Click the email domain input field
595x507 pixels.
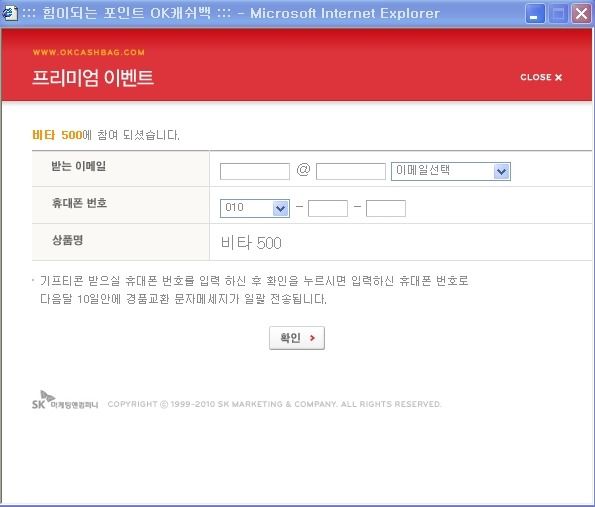pyautogui.click(x=351, y=172)
